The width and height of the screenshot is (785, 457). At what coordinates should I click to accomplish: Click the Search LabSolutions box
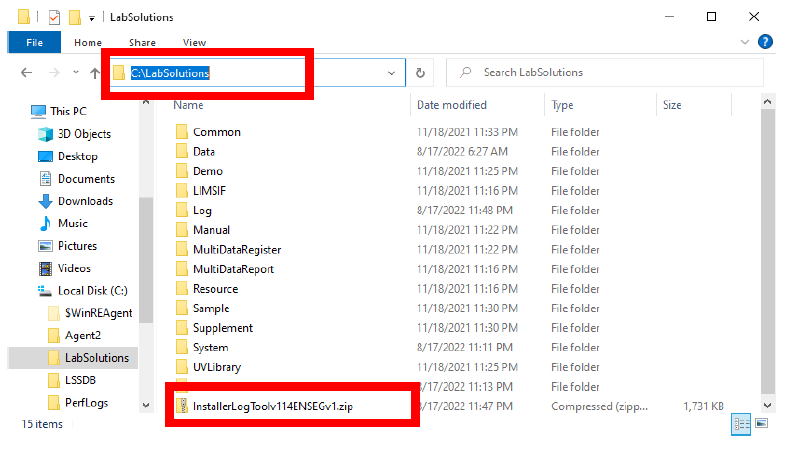[605, 73]
